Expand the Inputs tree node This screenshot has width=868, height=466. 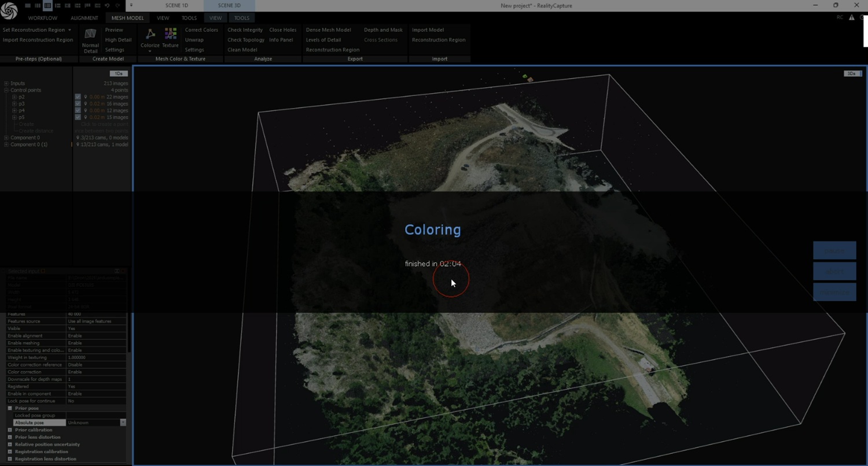click(6, 84)
